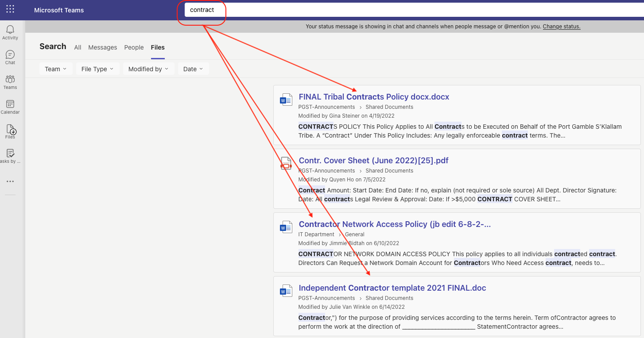The width and height of the screenshot is (644, 338).
Task: Switch to the Messages search tab
Action: point(103,47)
